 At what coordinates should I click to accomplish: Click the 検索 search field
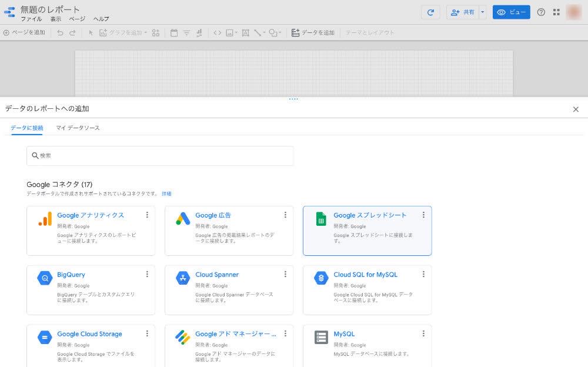[160, 156]
